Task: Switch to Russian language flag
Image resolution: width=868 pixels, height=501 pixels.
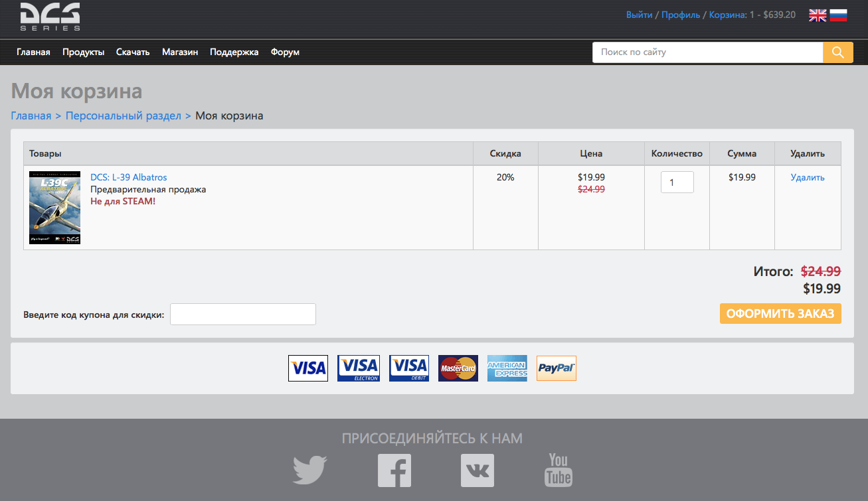Action: (839, 15)
